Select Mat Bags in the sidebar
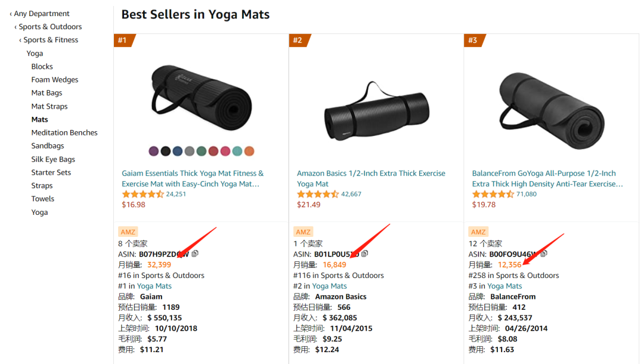This screenshot has height=364, width=644. [47, 93]
